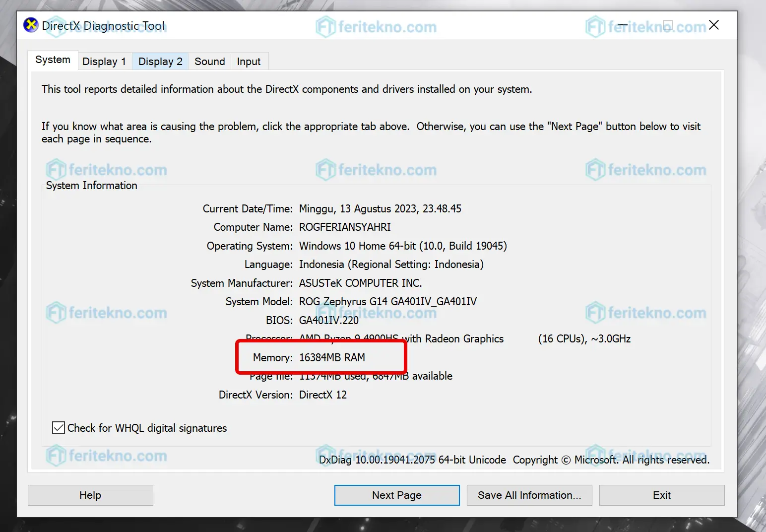
Task: Click the Page file available text
Action: (x=376, y=376)
